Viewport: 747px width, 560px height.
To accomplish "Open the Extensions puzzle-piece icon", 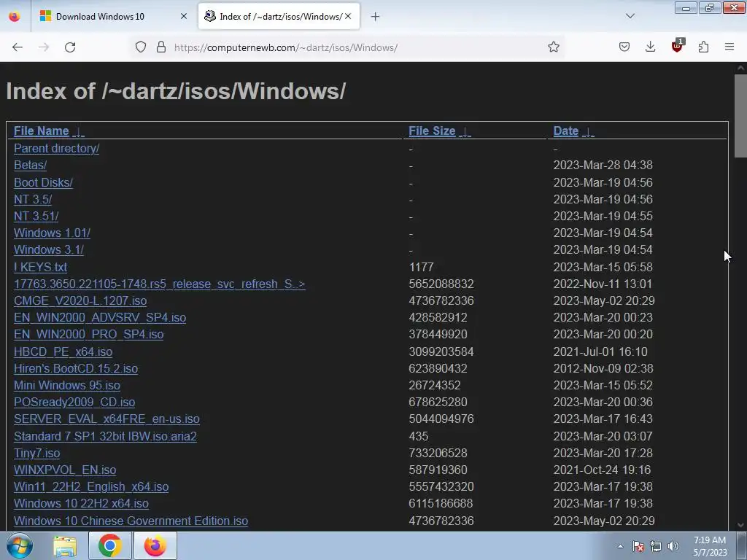I will [x=703, y=47].
